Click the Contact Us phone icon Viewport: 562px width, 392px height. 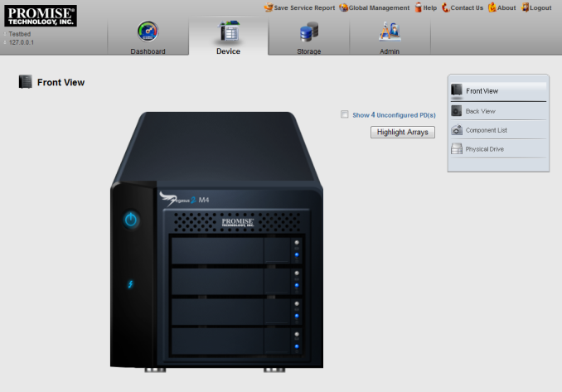[445, 7]
